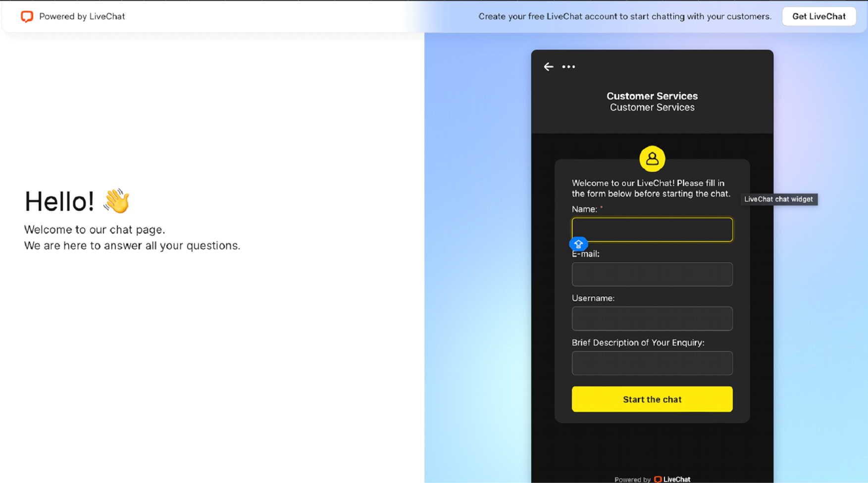Click 'Powered by' text in widget footer
Viewport: 868px width, 483px height.
tap(632, 480)
